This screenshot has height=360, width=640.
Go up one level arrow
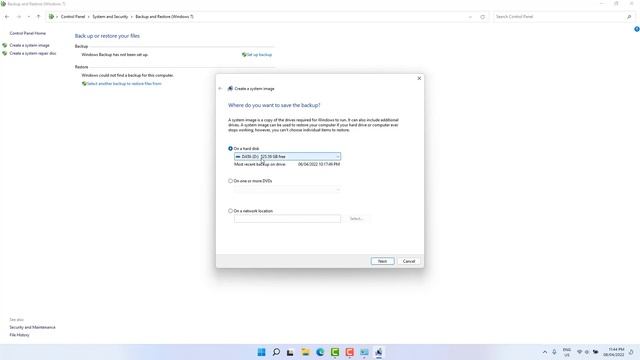point(38,17)
